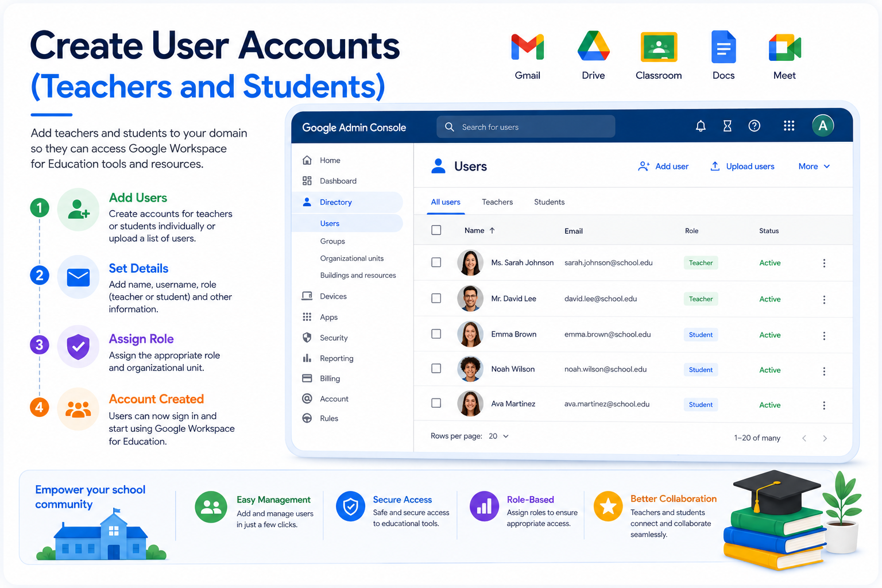Open Buildings and resources
The image size is (882, 588).
358,276
